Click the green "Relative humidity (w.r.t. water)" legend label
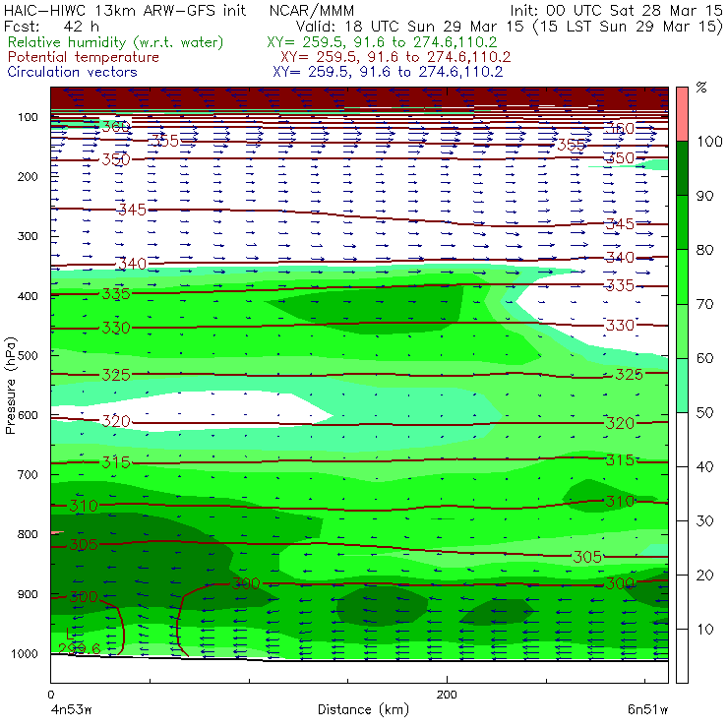Screen dimensions: 728x728 (x=116, y=42)
